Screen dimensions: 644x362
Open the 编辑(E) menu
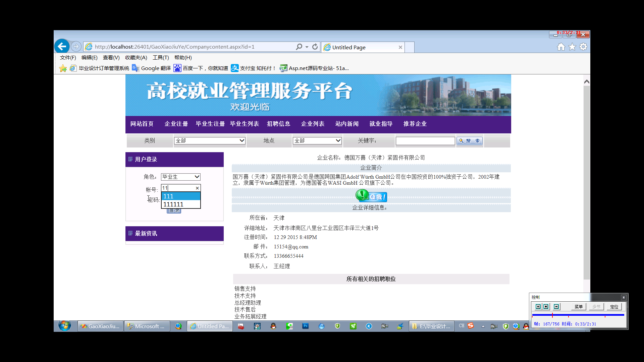tap(89, 58)
